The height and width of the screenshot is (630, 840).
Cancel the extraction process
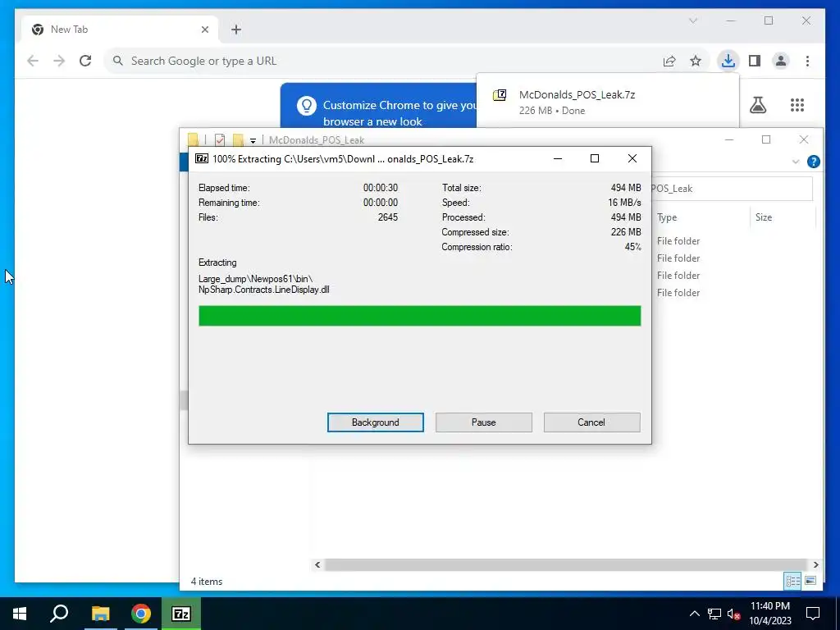click(x=591, y=422)
